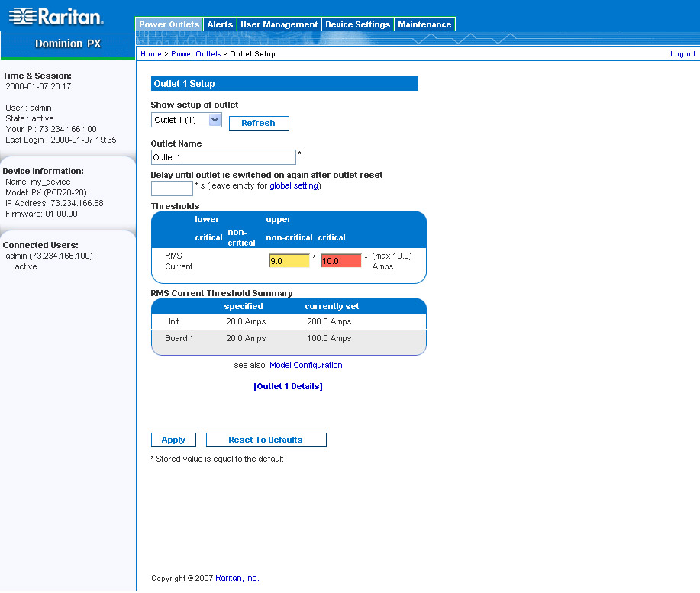Click the Power Outlets breadcrumb link
The width and height of the screenshot is (700, 593).
pos(195,54)
